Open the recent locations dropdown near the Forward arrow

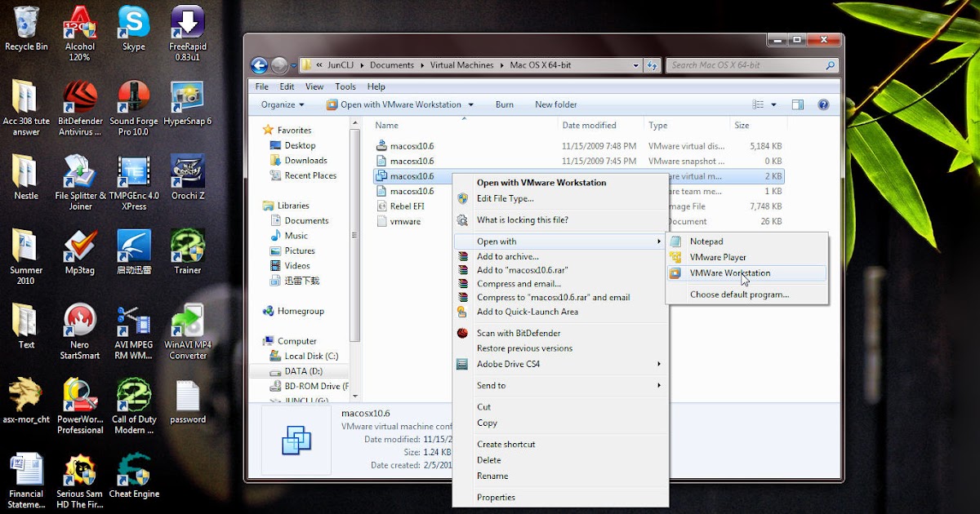293,65
